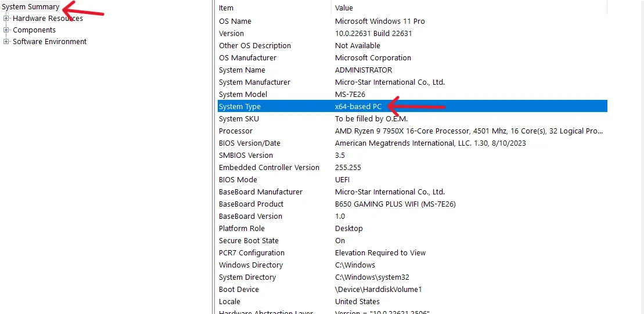Screen dimensions: 644x314
Task: Select the Secure Boot State row
Action: pos(249,241)
